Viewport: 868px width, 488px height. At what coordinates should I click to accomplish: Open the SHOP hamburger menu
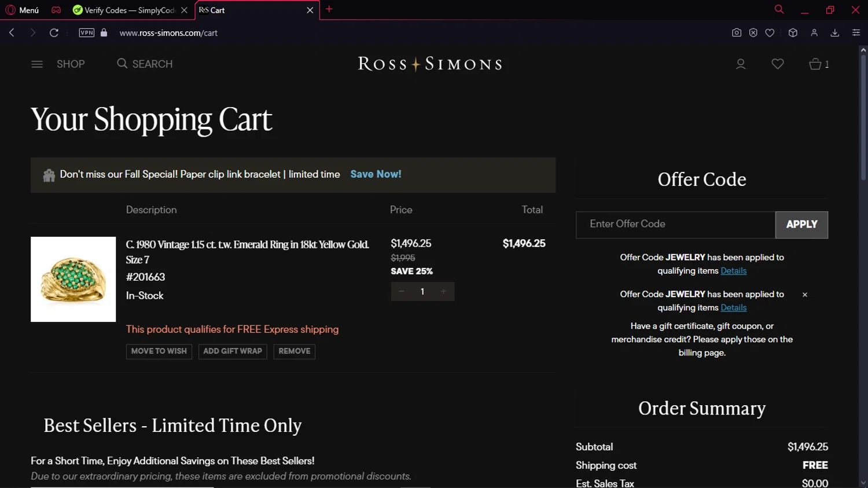(37, 64)
